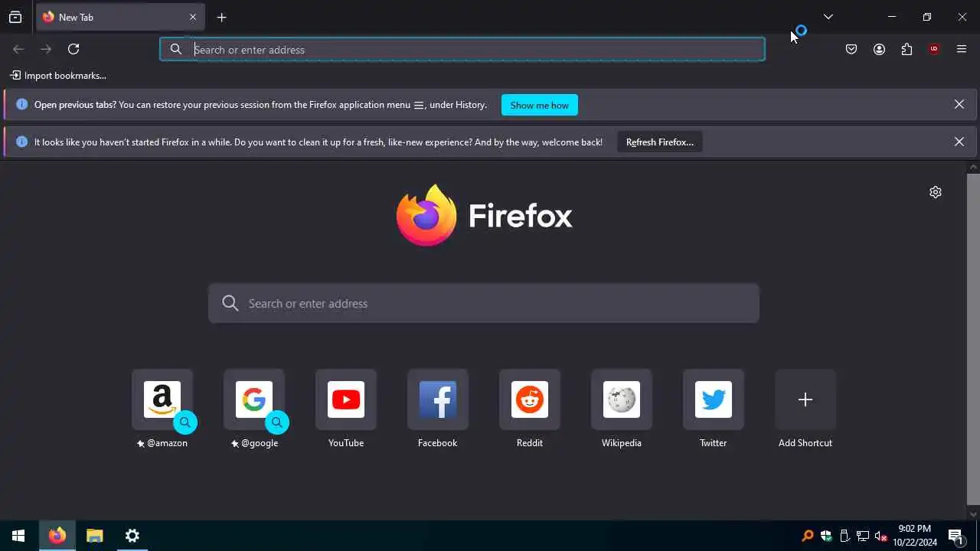Screen dimensions: 980x551
Task: Focus the top address bar field
Action: [x=462, y=49]
